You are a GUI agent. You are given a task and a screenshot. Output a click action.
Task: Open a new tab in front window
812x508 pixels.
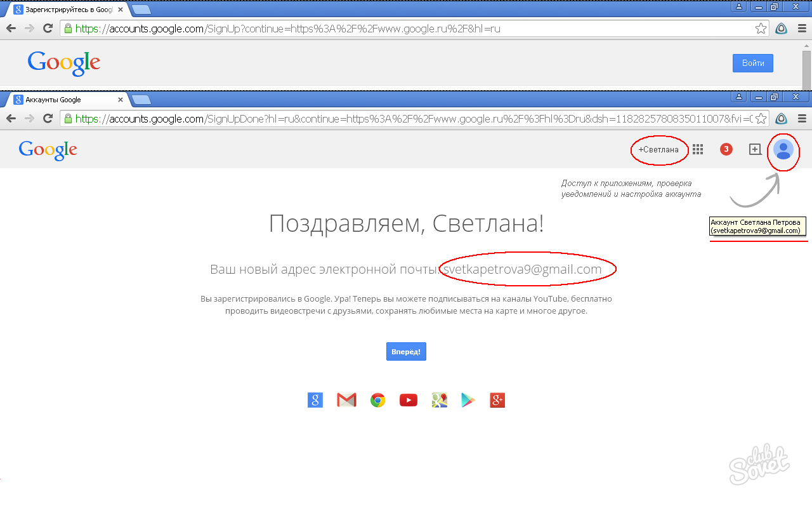point(141,100)
